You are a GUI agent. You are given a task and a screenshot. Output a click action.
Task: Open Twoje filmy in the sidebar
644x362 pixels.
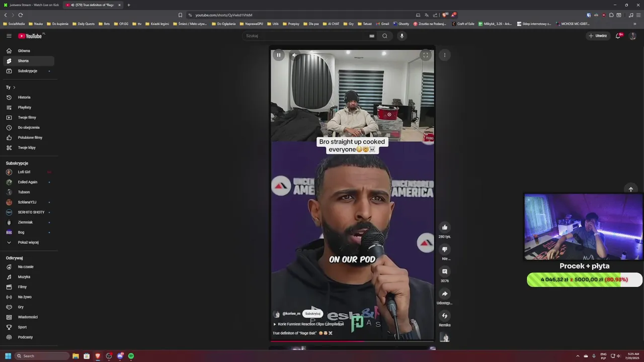[29, 118]
